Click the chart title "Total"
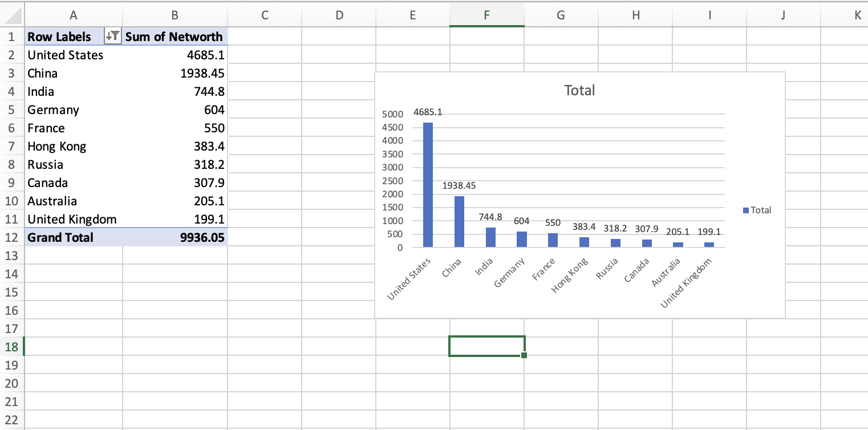 (x=579, y=90)
